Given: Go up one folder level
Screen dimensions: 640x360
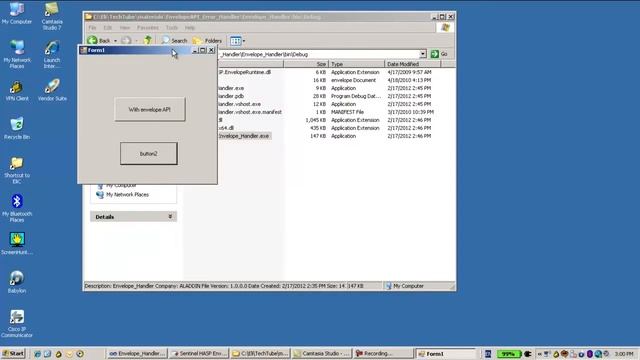Looking at the screenshot, I should 148,40.
